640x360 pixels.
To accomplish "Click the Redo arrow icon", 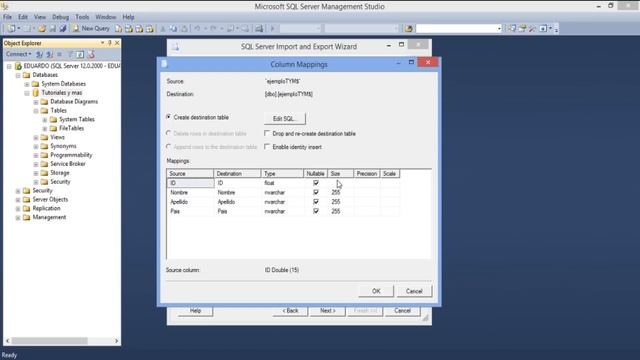I will [x=213, y=29].
